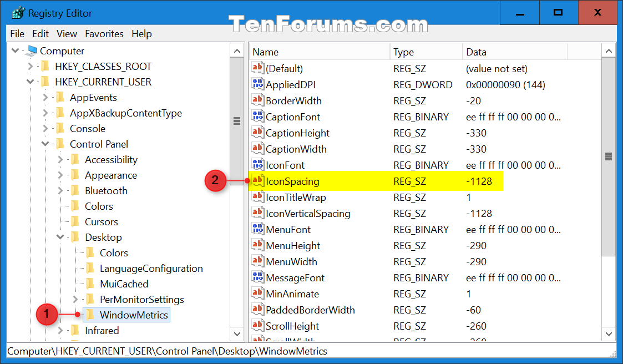Sort values by the Name column header
The image size is (623, 364).
click(x=319, y=51)
